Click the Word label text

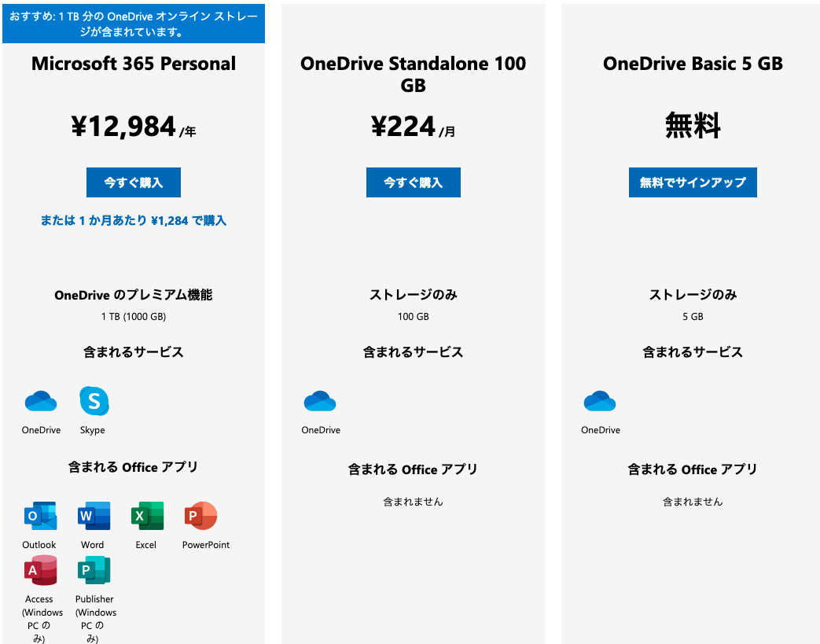click(93, 545)
